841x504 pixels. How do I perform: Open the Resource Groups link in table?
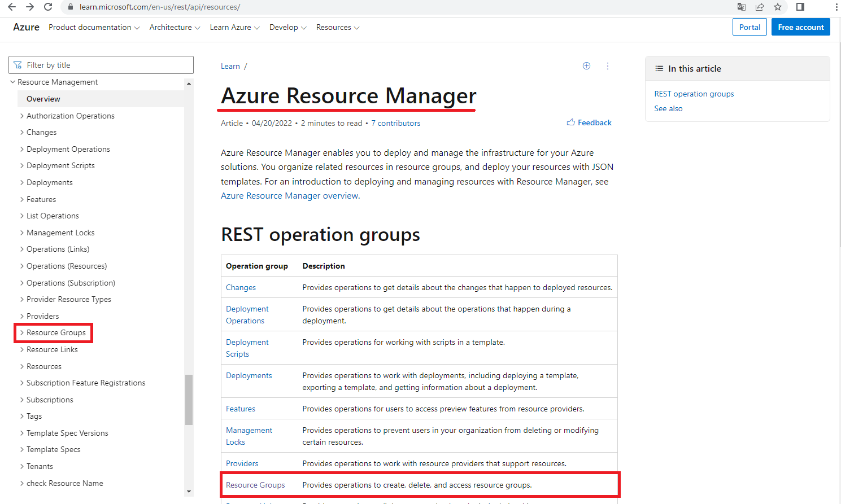click(255, 485)
